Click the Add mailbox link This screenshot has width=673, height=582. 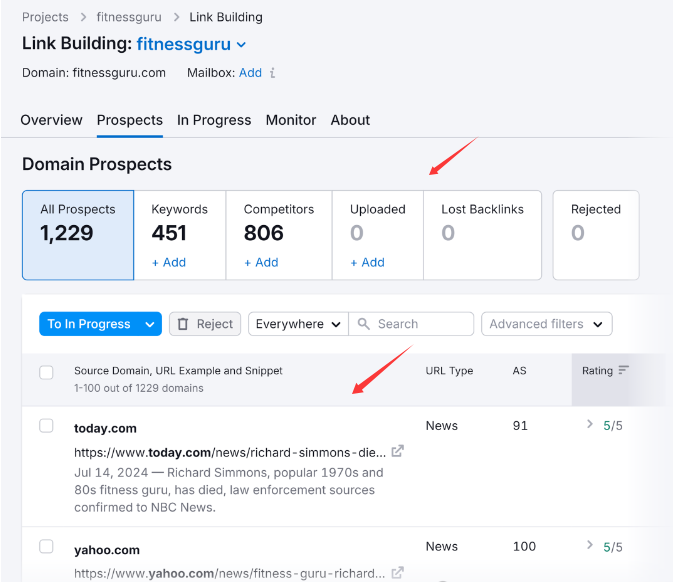click(x=250, y=73)
